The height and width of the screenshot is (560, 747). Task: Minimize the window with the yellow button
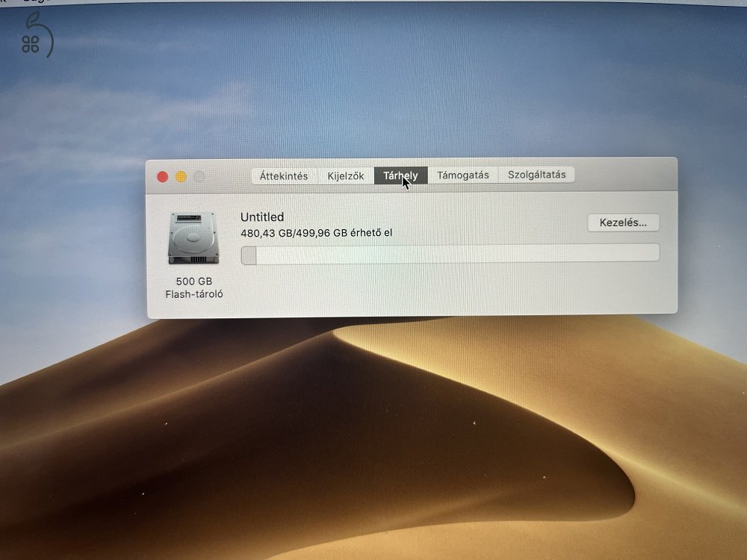pyautogui.click(x=181, y=177)
